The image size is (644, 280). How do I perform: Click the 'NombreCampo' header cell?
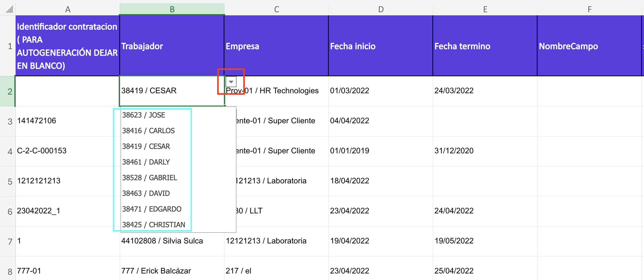[589, 46]
